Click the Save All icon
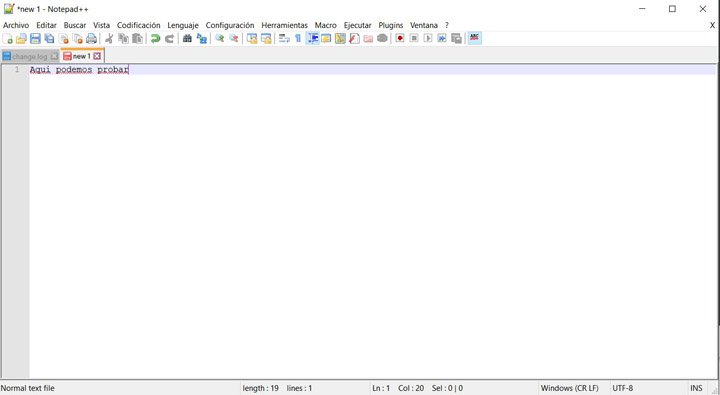The image size is (720, 395). [49, 39]
